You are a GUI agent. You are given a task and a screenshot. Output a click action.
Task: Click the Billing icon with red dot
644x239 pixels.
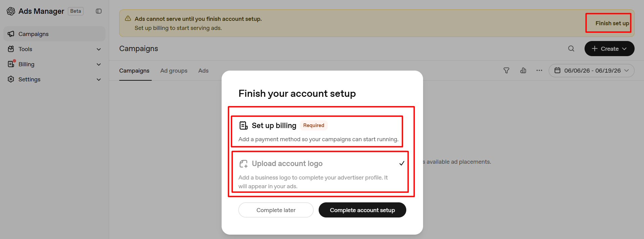[x=11, y=64]
